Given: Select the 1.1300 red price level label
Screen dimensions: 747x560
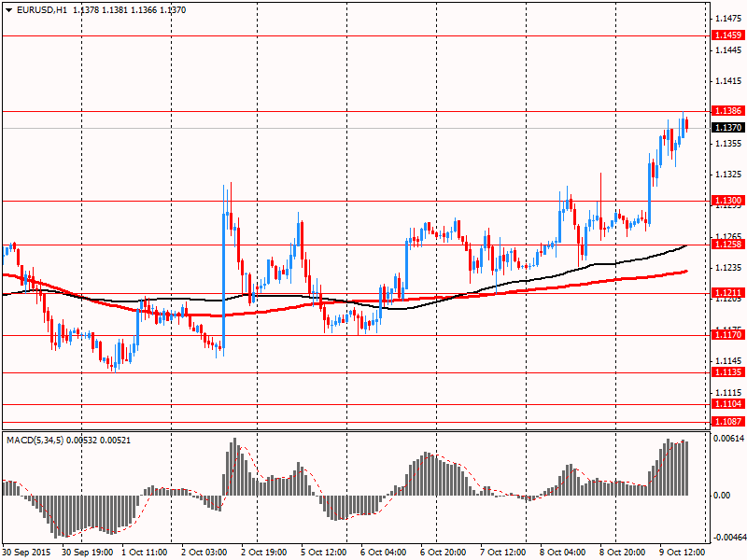Looking at the screenshot, I should pyautogui.click(x=727, y=201).
